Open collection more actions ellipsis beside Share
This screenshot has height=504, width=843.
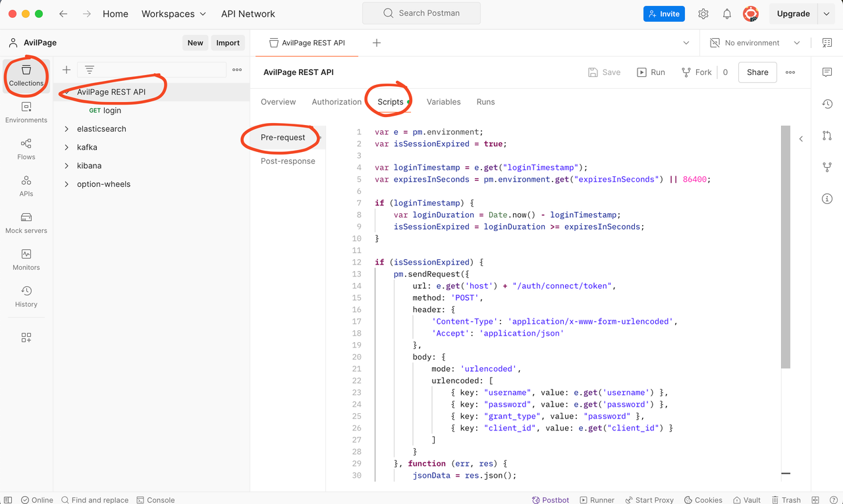pyautogui.click(x=790, y=72)
